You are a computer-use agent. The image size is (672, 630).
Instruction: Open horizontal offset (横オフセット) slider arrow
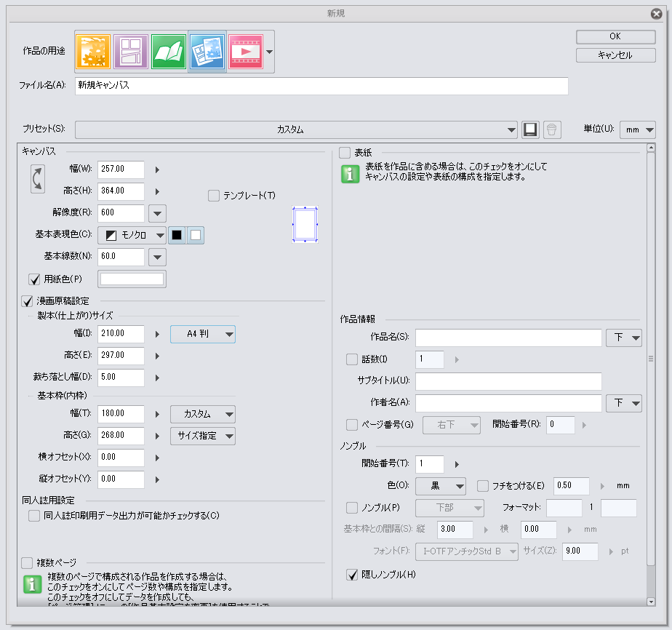pyautogui.click(x=157, y=458)
